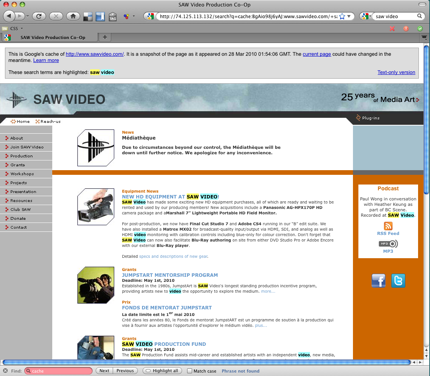The image size is (431, 377).
Task: Open the Grants sidebar menu item
Action: pos(26,165)
